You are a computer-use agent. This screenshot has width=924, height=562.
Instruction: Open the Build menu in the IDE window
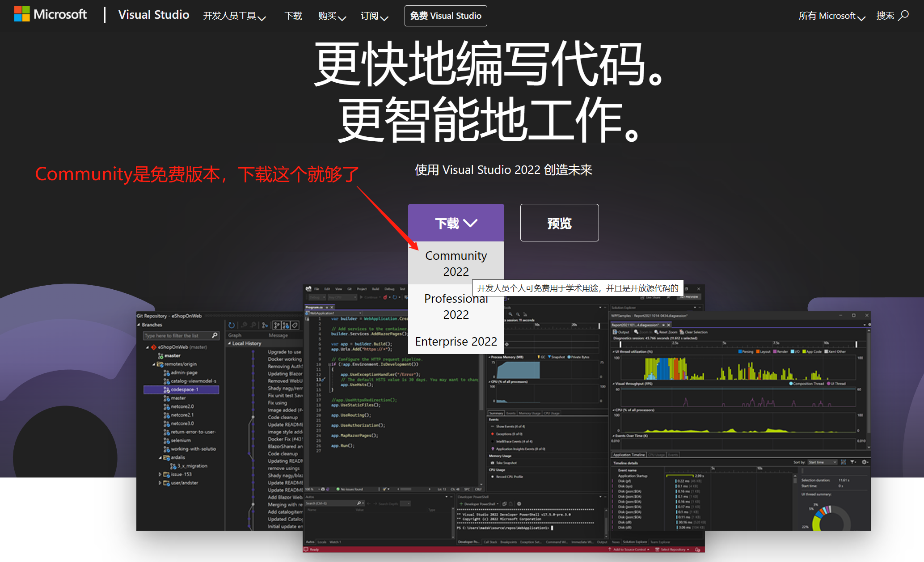click(376, 289)
